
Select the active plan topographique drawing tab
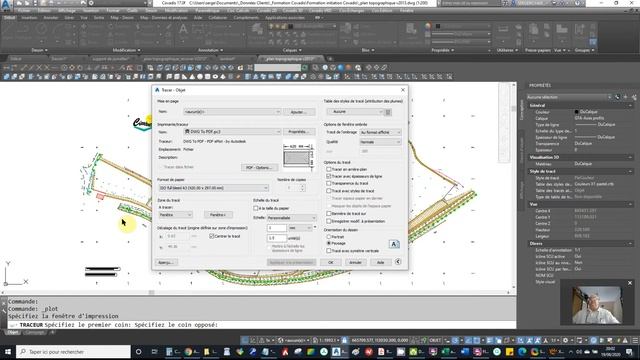click(290, 59)
